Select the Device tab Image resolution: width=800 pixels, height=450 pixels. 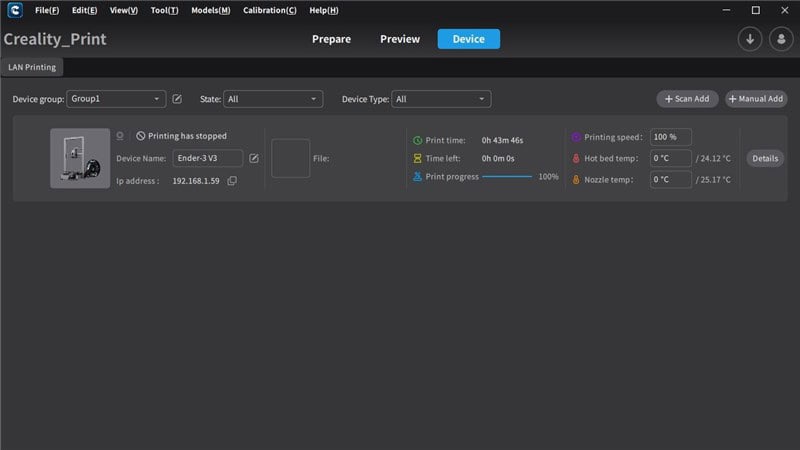point(468,39)
